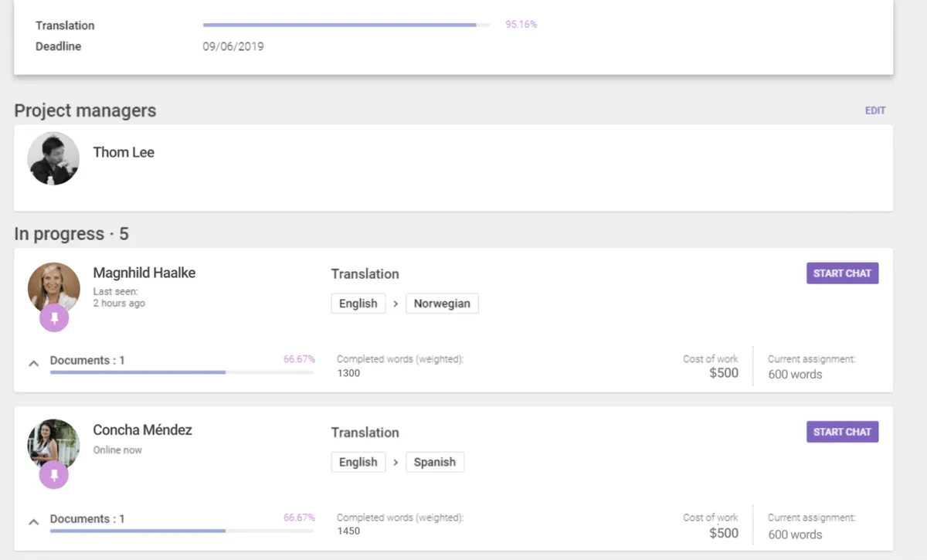The width and height of the screenshot is (927, 560).
Task: Open Thom Lee's name link
Action: coord(124,152)
